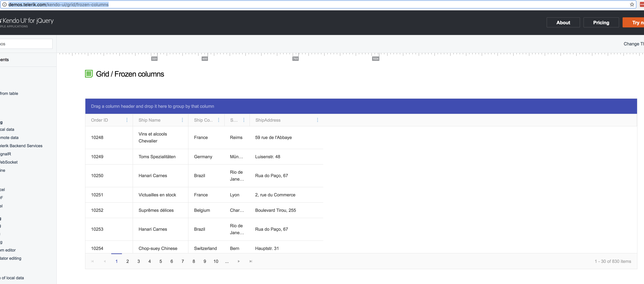Screen dimensions: 644x284
Task: Select the browser address bar URL
Action: (x=58, y=5)
